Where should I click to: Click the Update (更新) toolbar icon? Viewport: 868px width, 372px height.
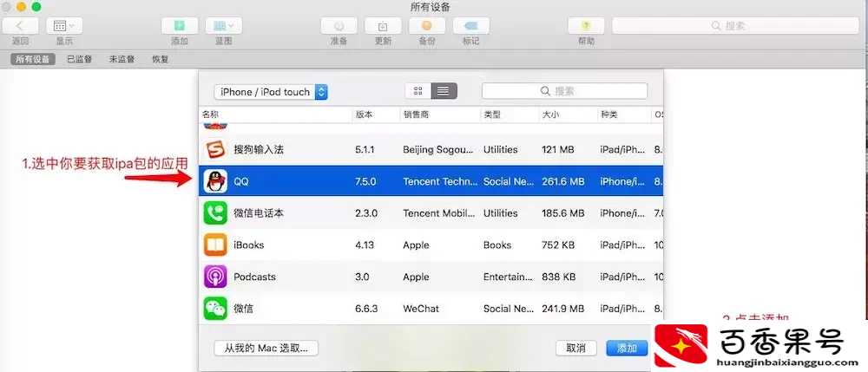[383, 26]
